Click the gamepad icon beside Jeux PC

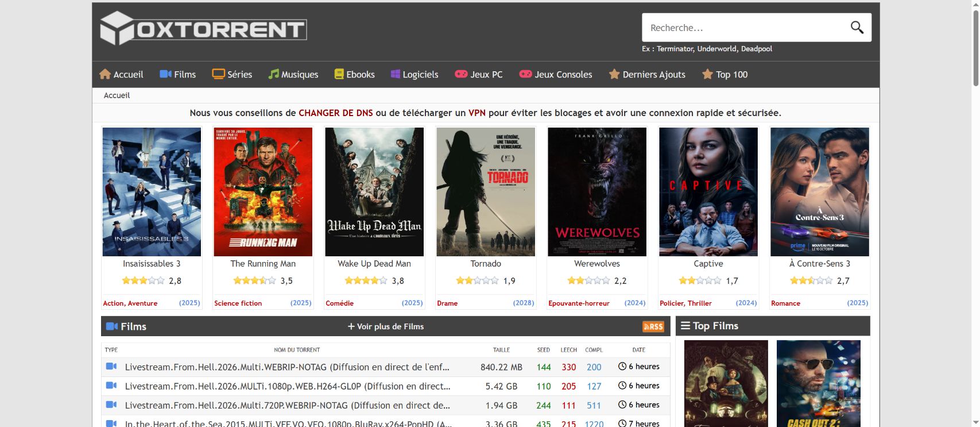click(461, 74)
